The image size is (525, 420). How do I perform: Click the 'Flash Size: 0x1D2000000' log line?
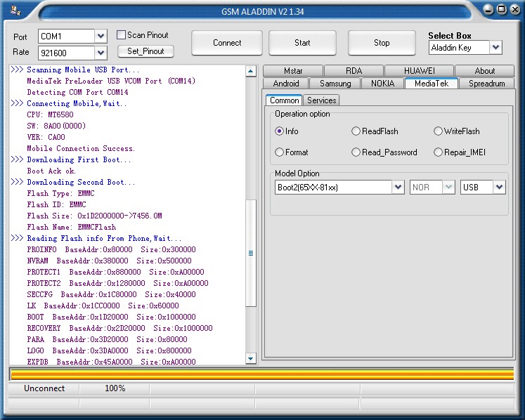tap(95, 216)
